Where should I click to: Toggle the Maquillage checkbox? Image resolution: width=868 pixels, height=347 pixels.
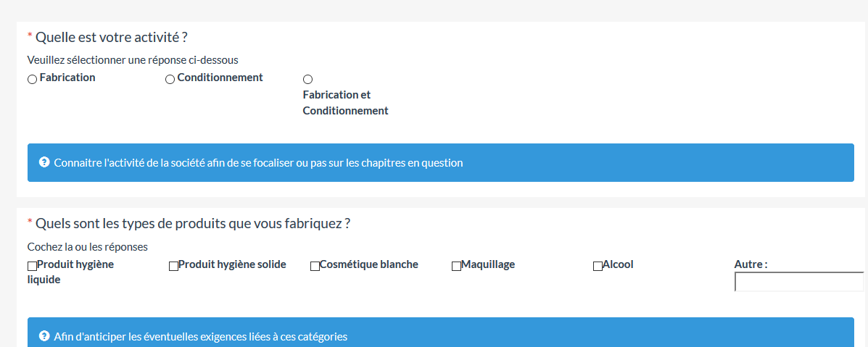pos(456,266)
